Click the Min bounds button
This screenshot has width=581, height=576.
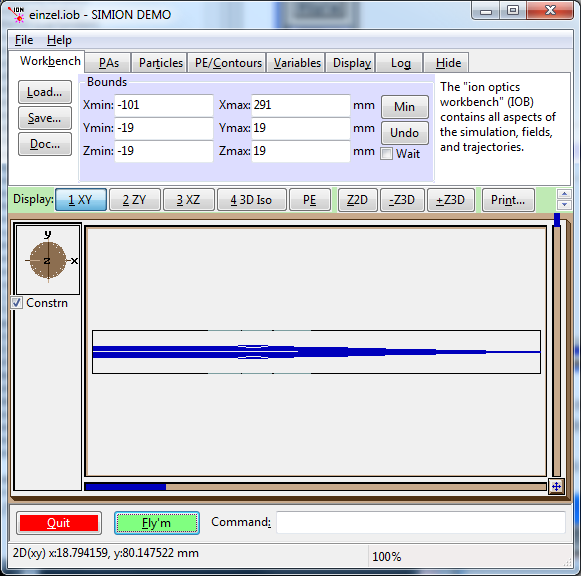405,107
